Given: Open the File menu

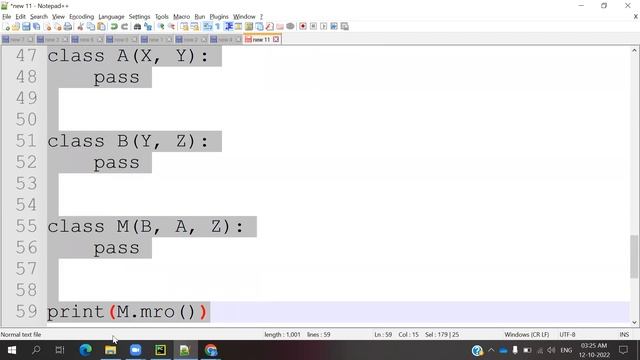Looking at the screenshot, I should point(7,17).
